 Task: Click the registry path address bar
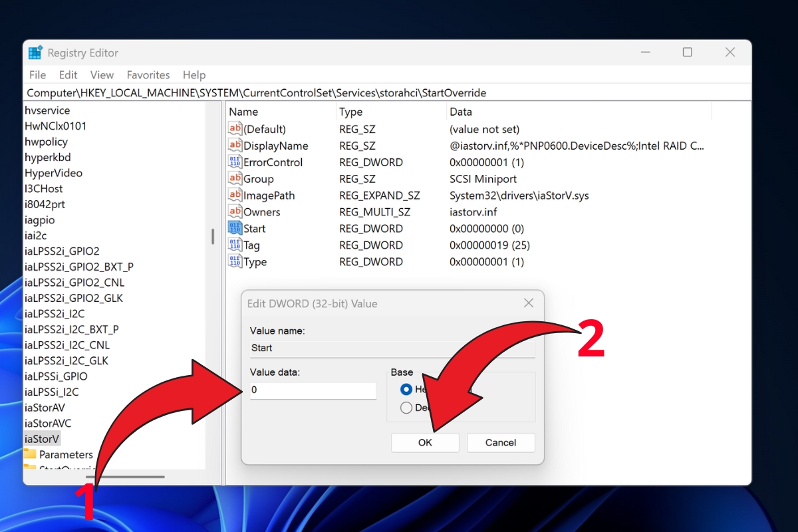[x=388, y=92]
